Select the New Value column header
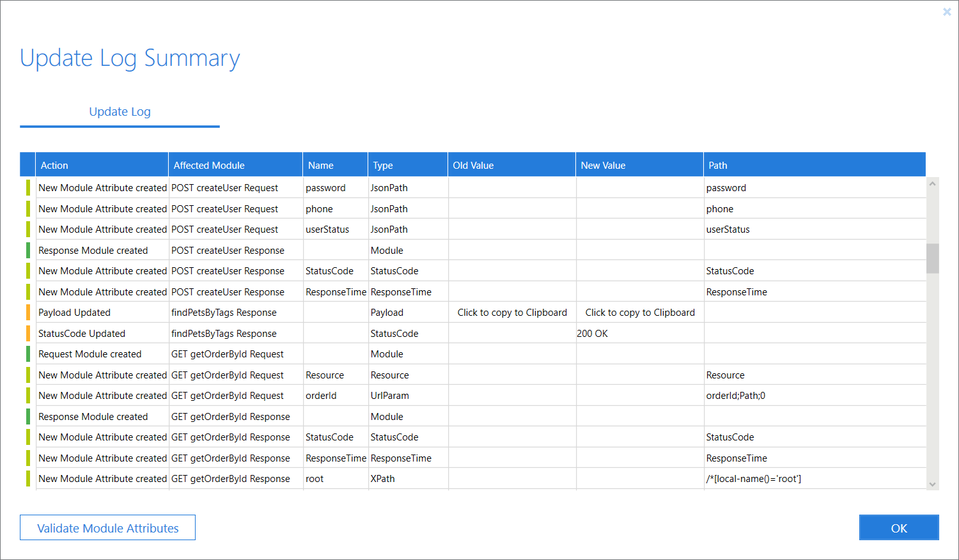 click(603, 165)
